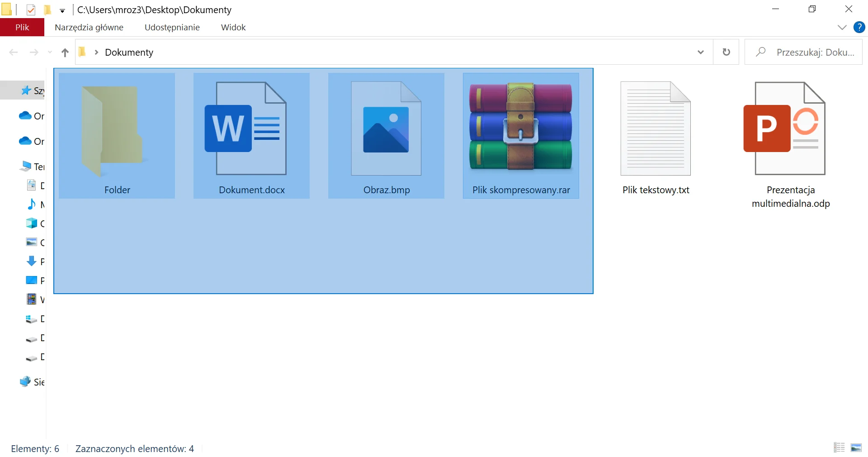
Task: Expand the breadcrumb chevron before Dokumenty
Action: [x=96, y=52]
